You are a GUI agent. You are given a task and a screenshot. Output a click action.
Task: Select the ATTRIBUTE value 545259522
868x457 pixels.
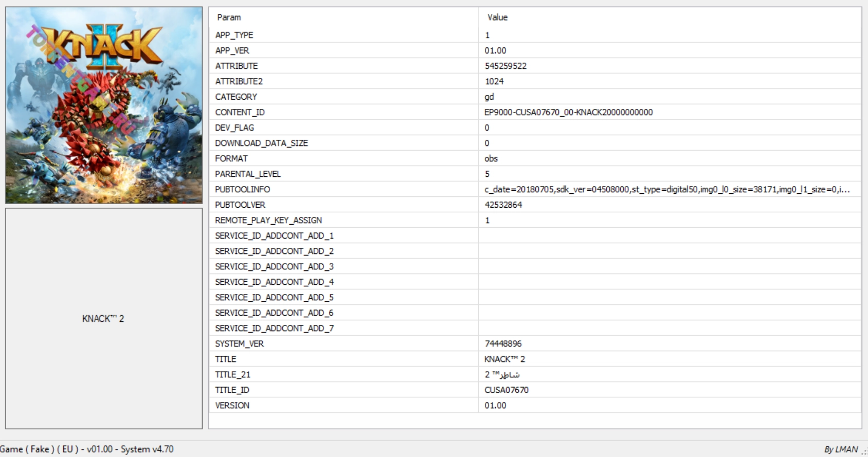(505, 66)
